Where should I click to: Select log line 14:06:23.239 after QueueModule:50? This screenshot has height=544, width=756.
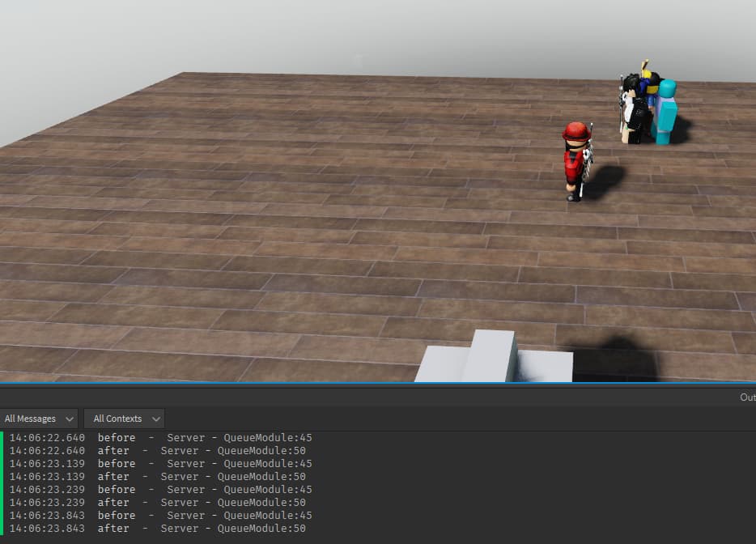point(157,503)
